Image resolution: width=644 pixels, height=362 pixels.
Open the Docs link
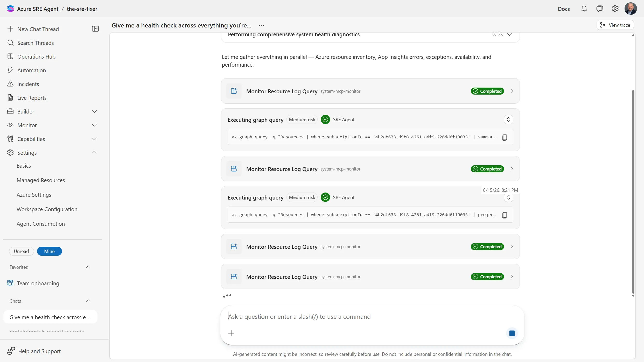tap(564, 9)
